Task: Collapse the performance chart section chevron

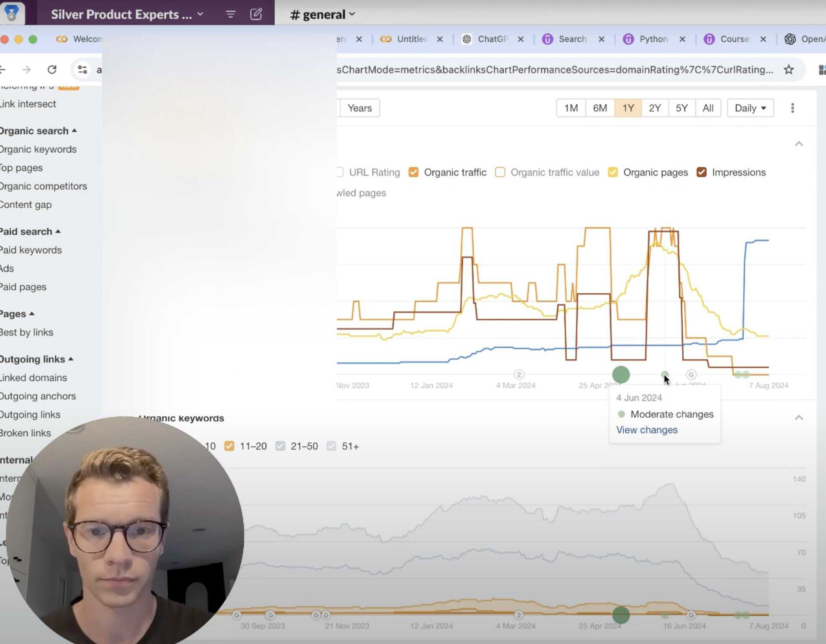Action: 799,144
